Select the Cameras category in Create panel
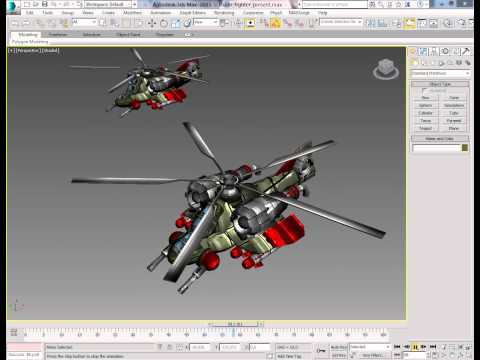The width and height of the screenshot is (480, 360). pos(441,63)
